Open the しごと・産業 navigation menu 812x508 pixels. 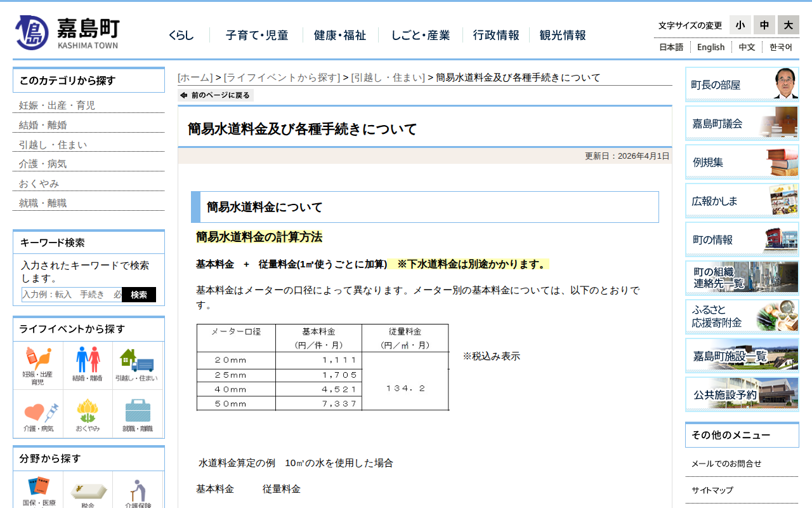click(421, 36)
